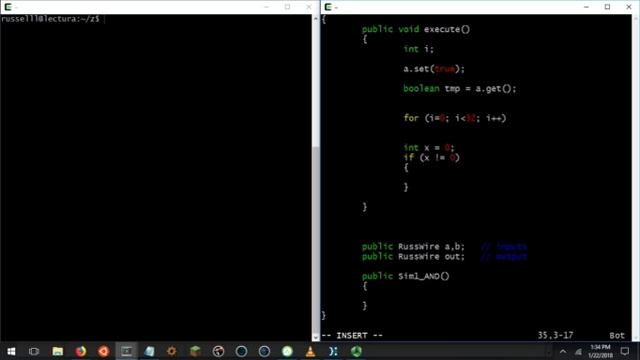Maximize the left terminal window
This screenshot has height=360, width=640.
(287, 7)
